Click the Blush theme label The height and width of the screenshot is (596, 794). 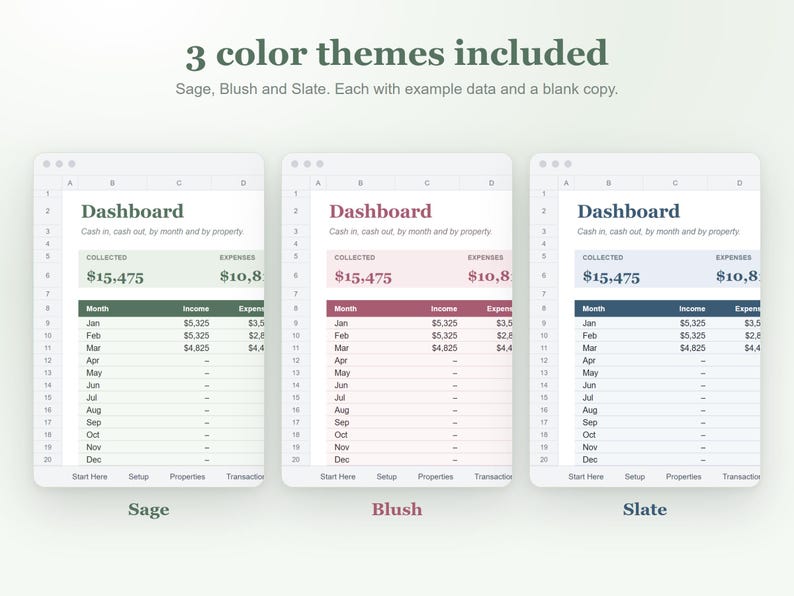click(396, 509)
